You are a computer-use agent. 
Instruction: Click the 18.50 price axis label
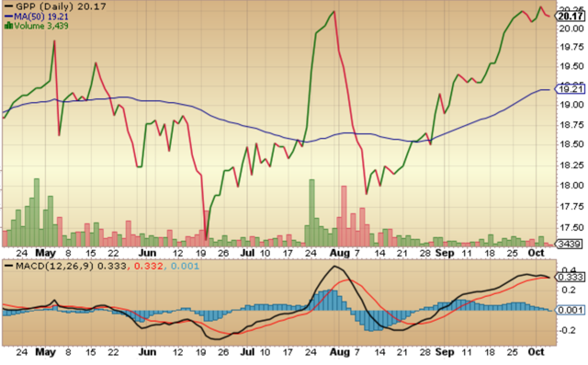coord(571,144)
